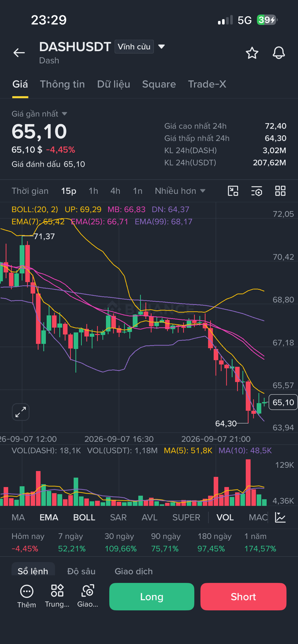
Task: Open price alert bell icon
Action: point(279,53)
